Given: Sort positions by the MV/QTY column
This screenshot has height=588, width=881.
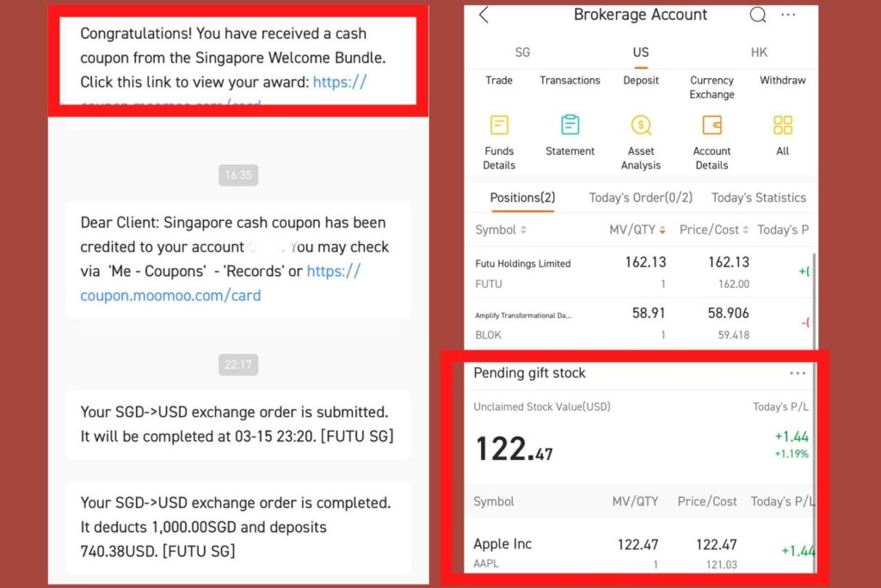Looking at the screenshot, I should [638, 230].
